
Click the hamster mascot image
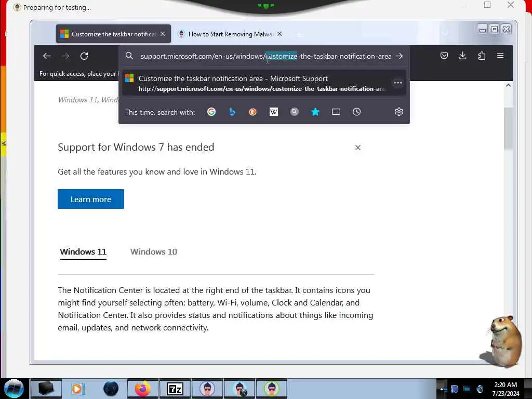coord(500,342)
